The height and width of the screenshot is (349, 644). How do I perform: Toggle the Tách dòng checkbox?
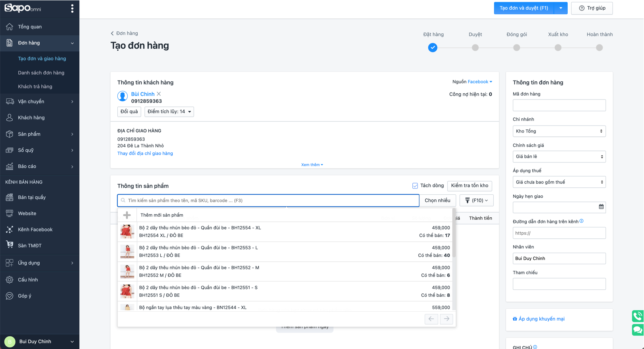click(x=415, y=186)
